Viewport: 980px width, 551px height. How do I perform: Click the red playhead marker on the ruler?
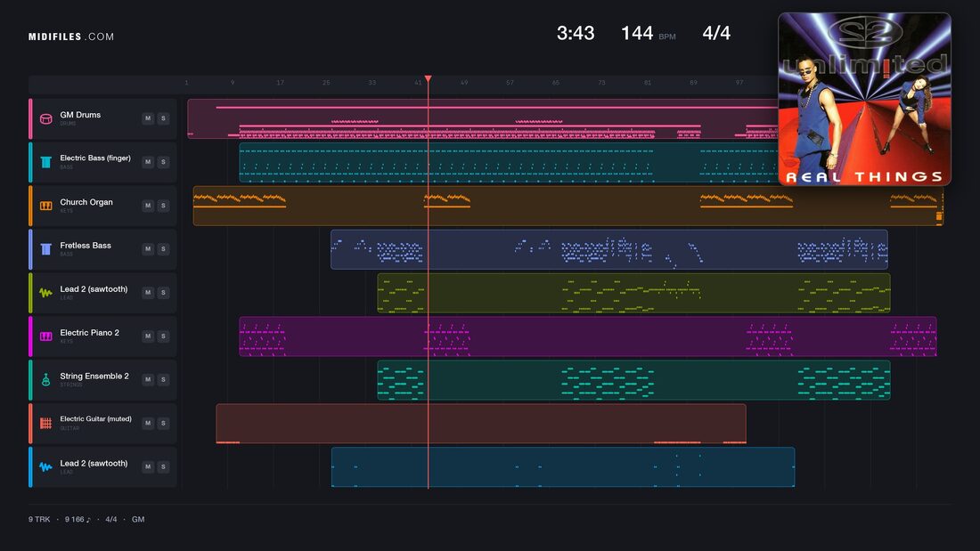click(x=429, y=78)
